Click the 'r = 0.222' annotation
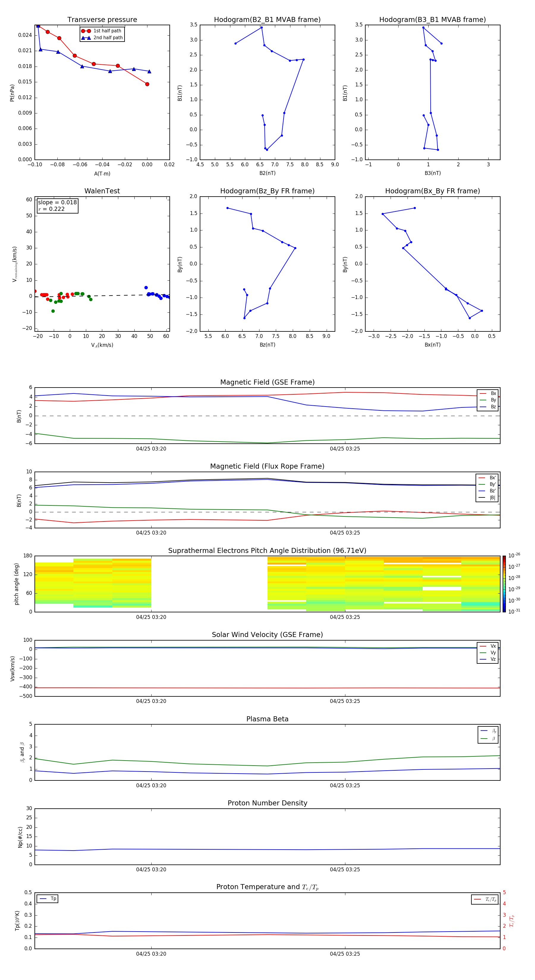 click(51, 209)
